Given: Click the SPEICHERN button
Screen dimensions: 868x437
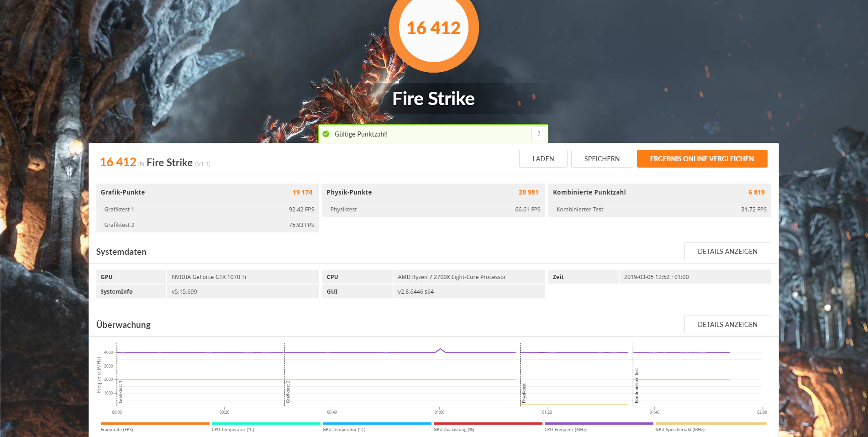Looking at the screenshot, I should (x=602, y=159).
